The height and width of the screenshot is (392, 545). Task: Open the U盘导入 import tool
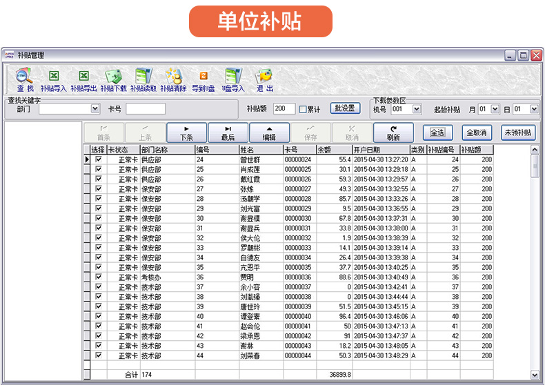tap(233, 80)
